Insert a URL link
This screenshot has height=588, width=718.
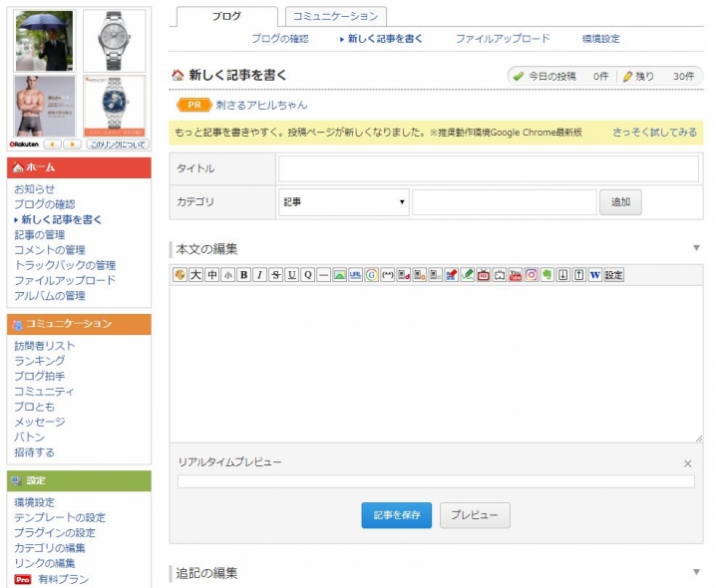[x=355, y=275]
